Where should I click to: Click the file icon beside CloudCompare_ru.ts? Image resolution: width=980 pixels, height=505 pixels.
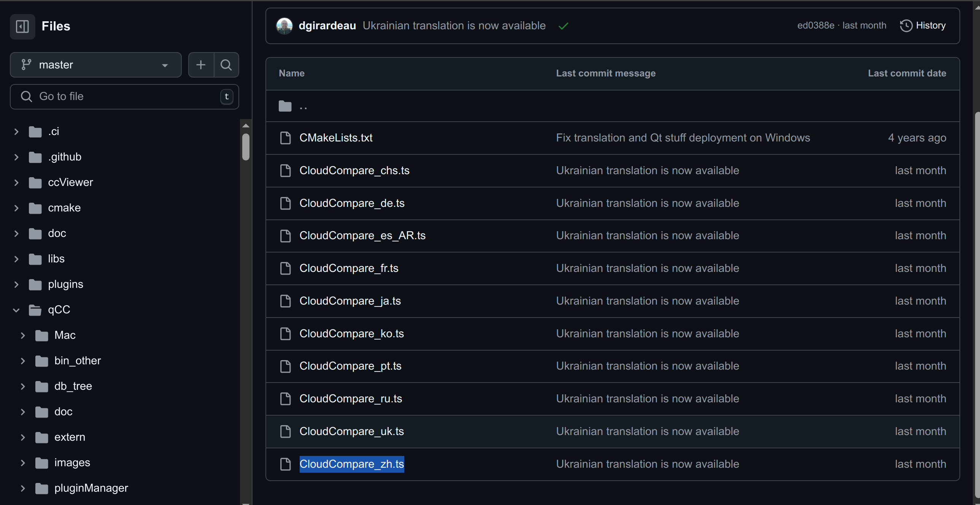[x=285, y=399]
